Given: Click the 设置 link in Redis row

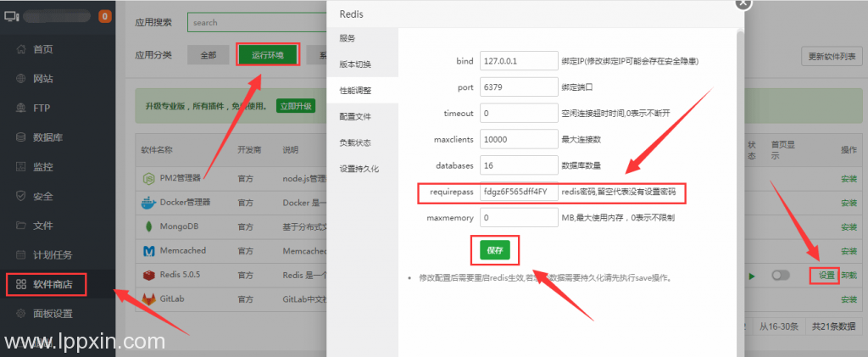Looking at the screenshot, I should pyautogui.click(x=826, y=276).
